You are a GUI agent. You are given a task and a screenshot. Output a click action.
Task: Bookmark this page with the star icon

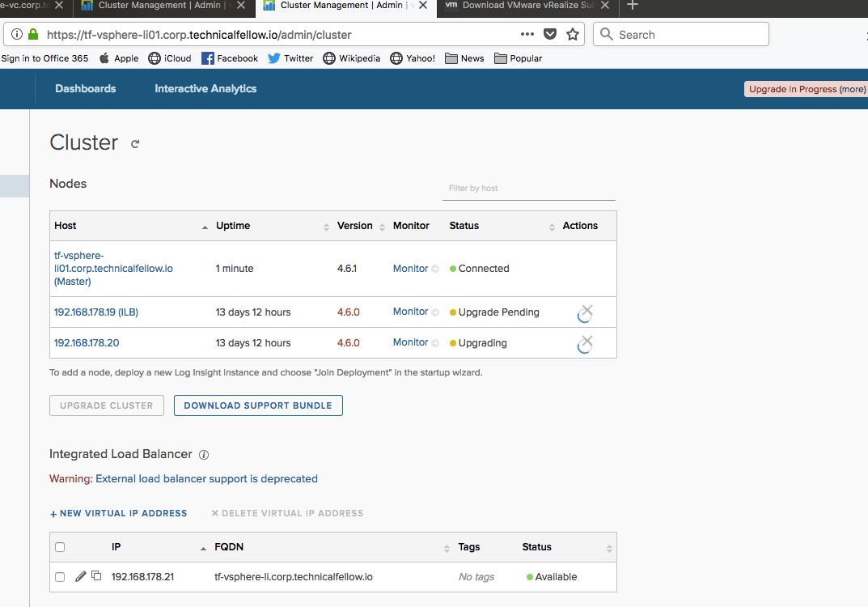pyautogui.click(x=573, y=34)
